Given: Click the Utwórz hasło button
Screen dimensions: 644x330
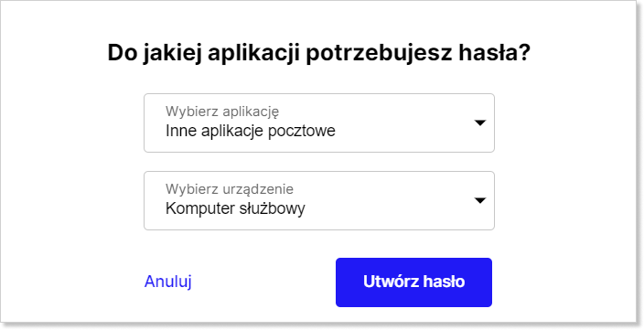Looking at the screenshot, I should (413, 282).
